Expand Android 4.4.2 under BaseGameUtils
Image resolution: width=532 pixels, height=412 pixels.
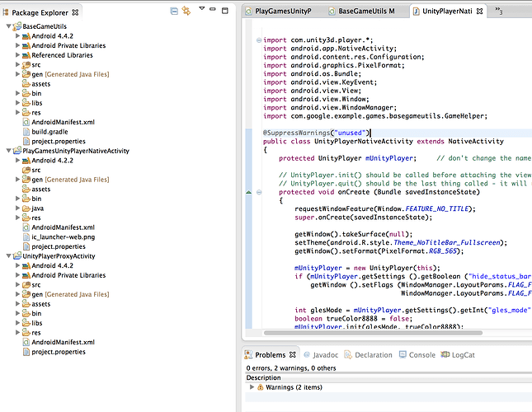click(17, 35)
